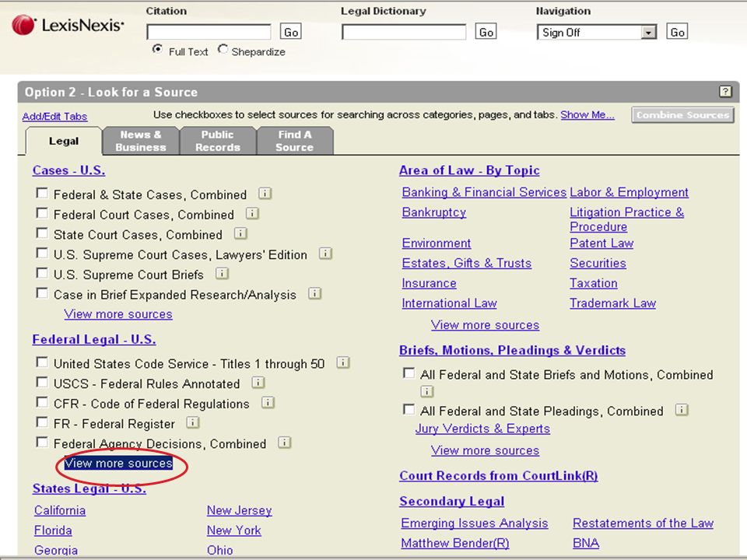Open the Secondary Legal heading link
The height and width of the screenshot is (560, 747).
tap(451, 502)
